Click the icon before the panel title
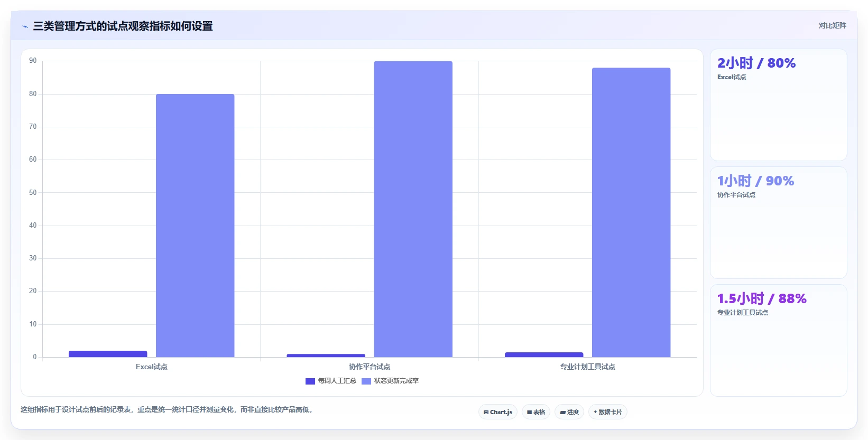 (x=25, y=26)
